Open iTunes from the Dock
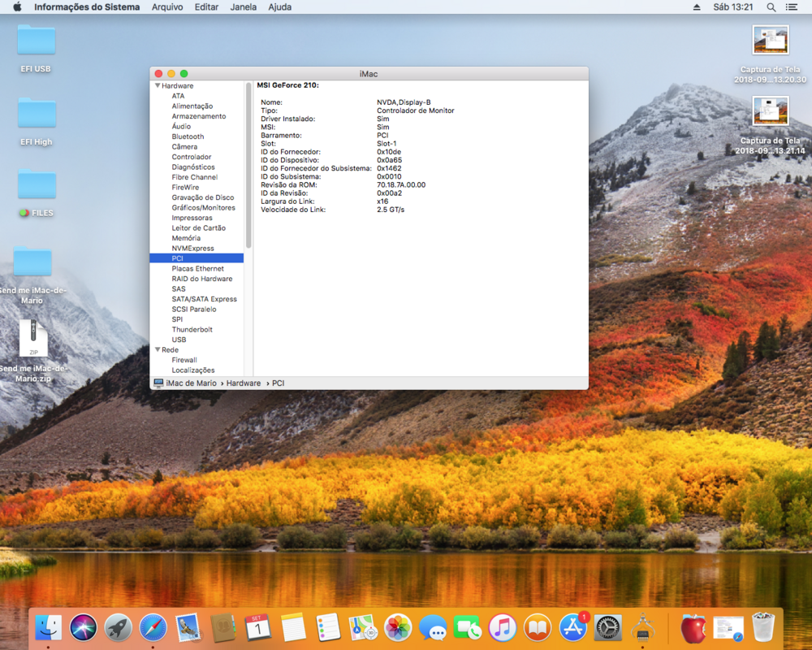 tap(503, 627)
